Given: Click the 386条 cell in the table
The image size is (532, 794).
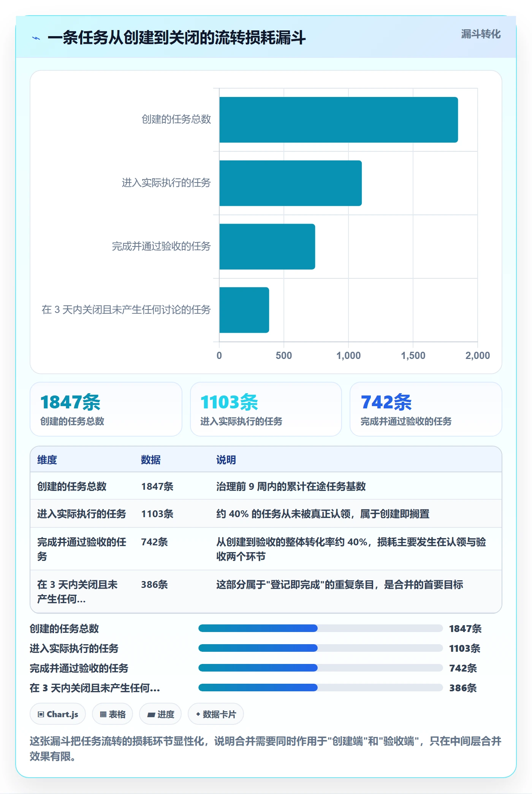Looking at the screenshot, I should click(x=154, y=584).
